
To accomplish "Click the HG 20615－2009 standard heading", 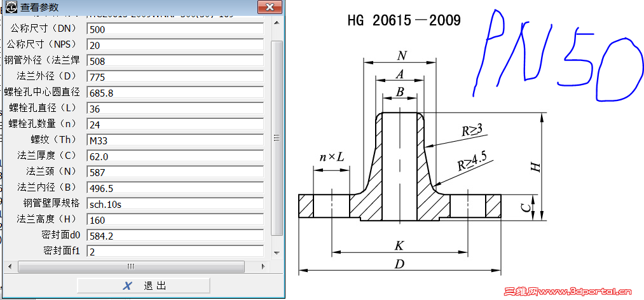I will click(x=404, y=20).
